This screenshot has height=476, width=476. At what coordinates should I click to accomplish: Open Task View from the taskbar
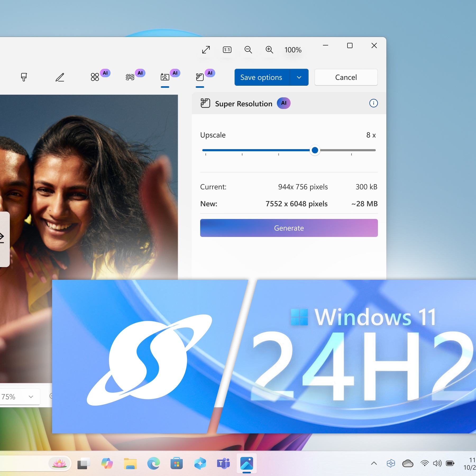pyautogui.click(x=84, y=463)
